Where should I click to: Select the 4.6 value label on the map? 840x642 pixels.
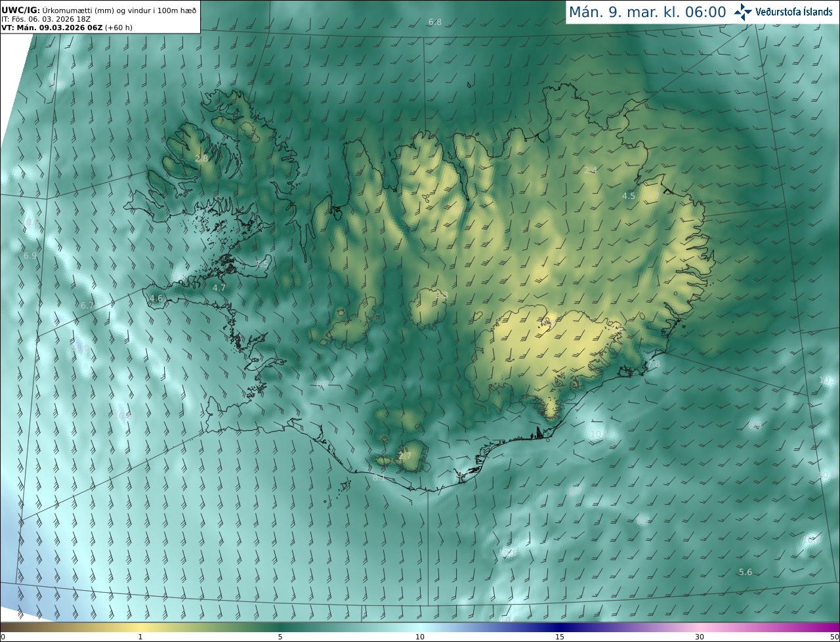tap(156, 298)
